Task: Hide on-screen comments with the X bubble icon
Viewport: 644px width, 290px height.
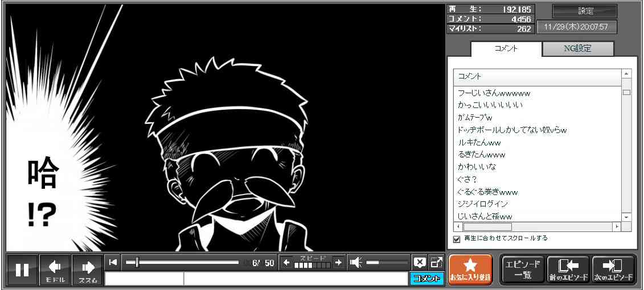Action: (420, 262)
